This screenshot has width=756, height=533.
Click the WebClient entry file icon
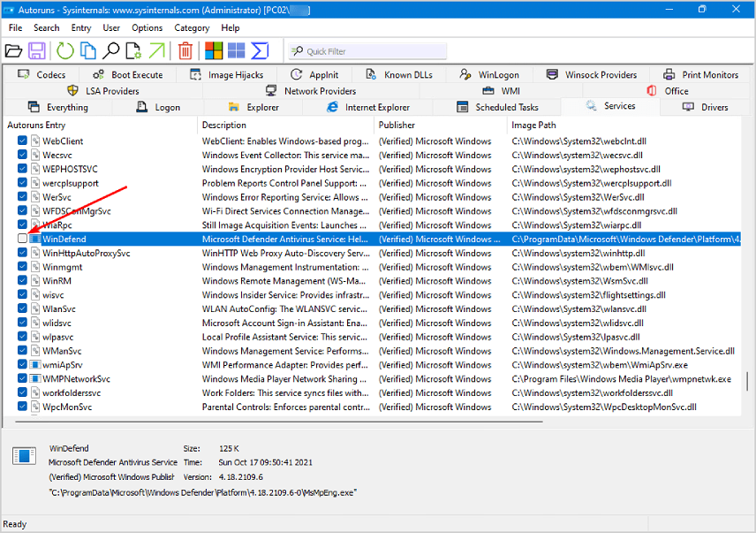(34, 141)
